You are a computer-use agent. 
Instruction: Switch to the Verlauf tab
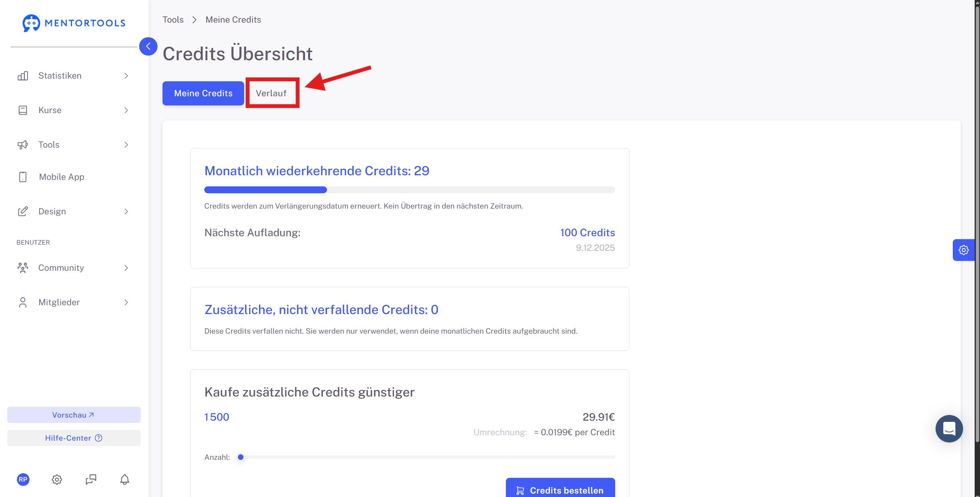271,93
